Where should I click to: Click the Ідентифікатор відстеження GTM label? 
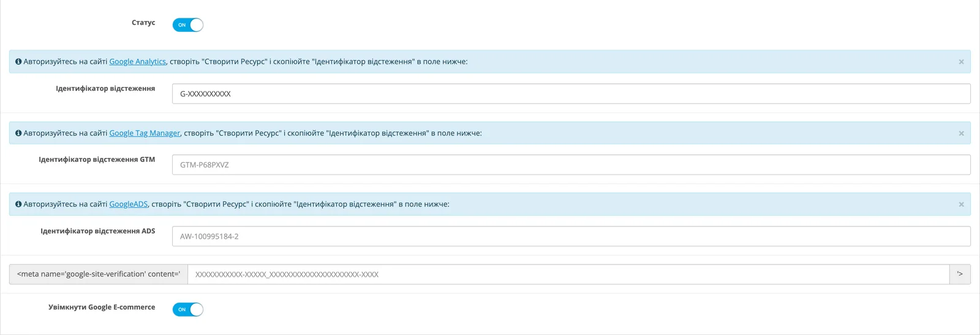97,159
